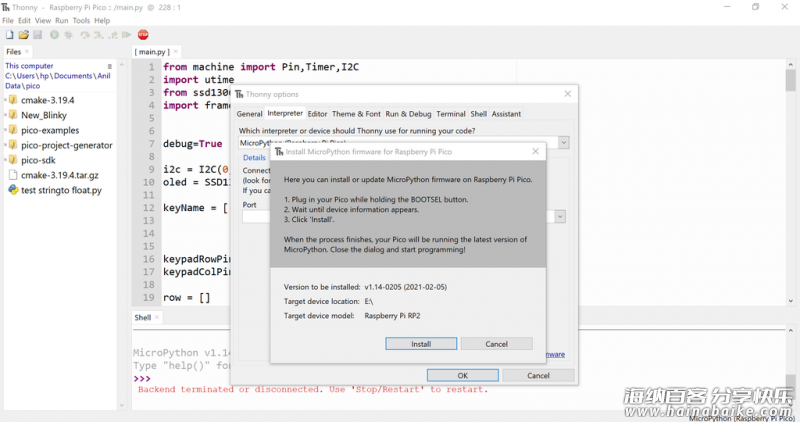Open the interpreter selection dropdown
800x422 pixels.
[564, 143]
